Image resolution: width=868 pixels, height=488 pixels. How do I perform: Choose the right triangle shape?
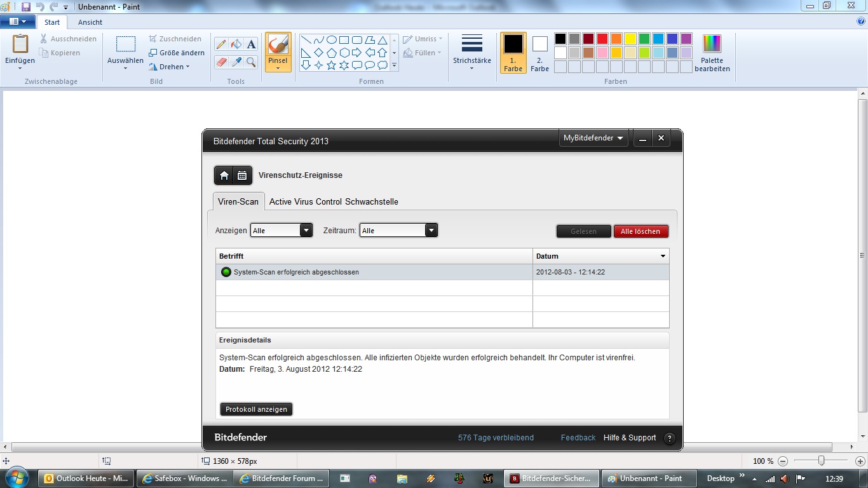[x=306, y=53]
